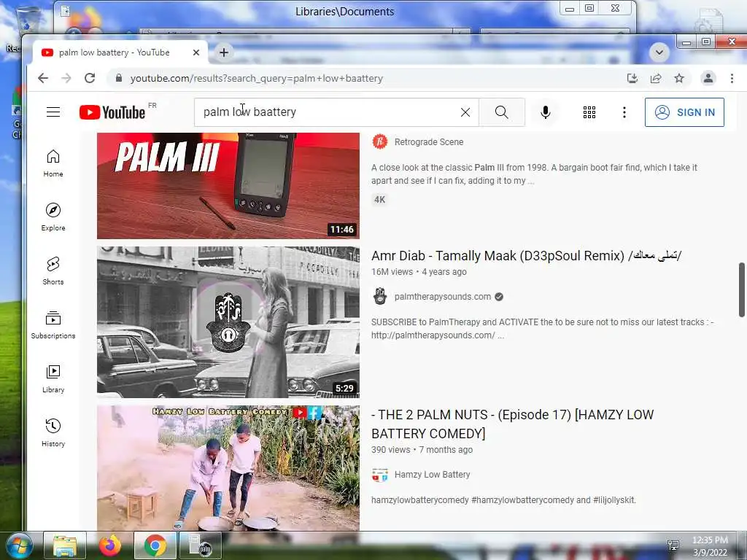747x560 pixels.
Task: Reload the page in Chrome
Action: point(90,78)
